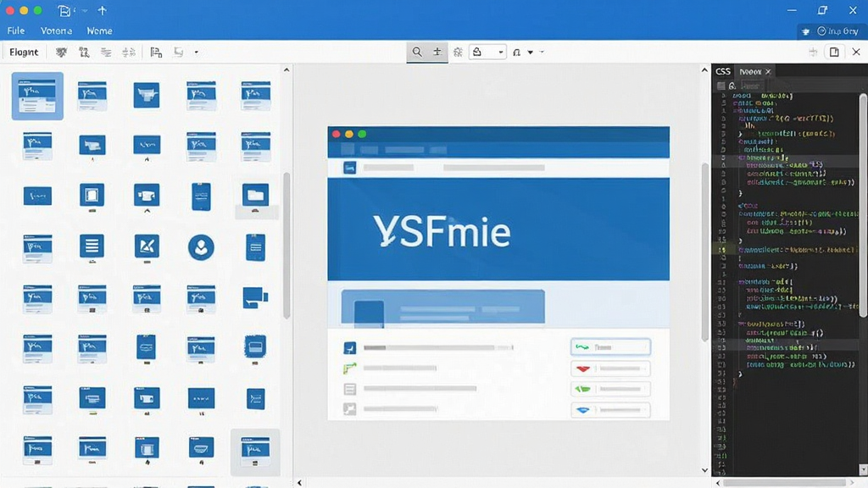Click the left scroll arrow under the preview
This screenshot has height=488, width=868.
click(x=299, y=483)
